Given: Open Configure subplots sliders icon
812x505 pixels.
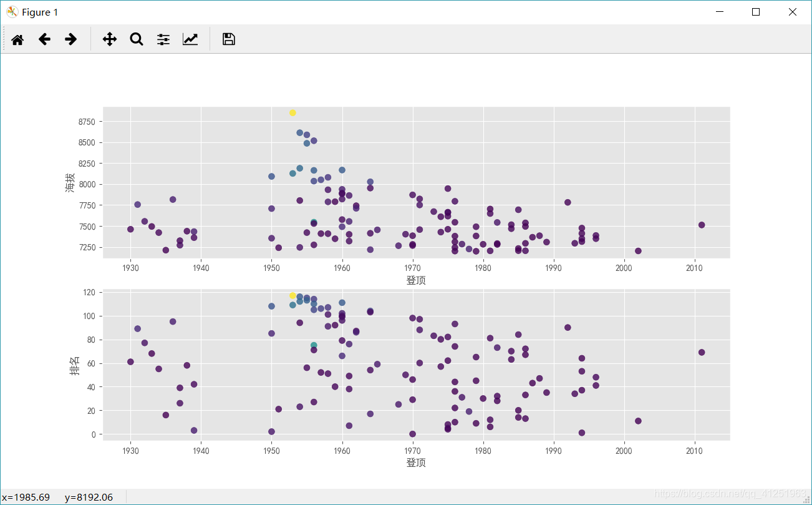Looking at the screenshot, I should (x=163, y=39).
